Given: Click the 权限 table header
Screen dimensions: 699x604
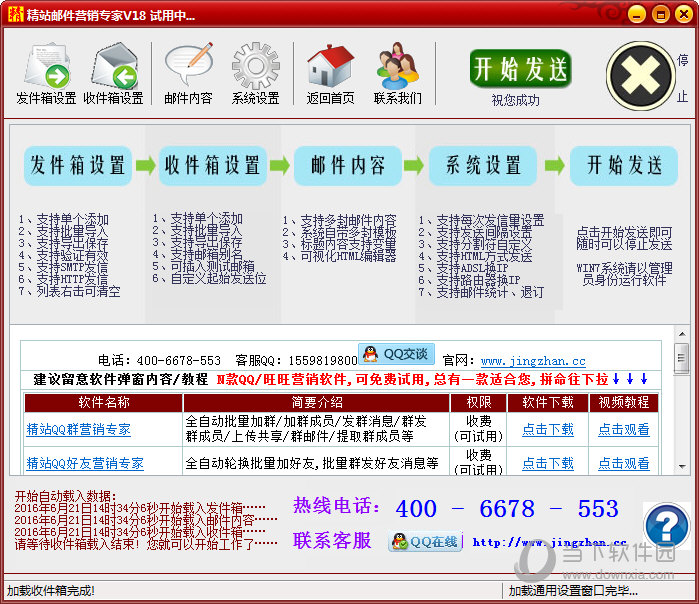Looking at the screenshot, I should [479, 403].
